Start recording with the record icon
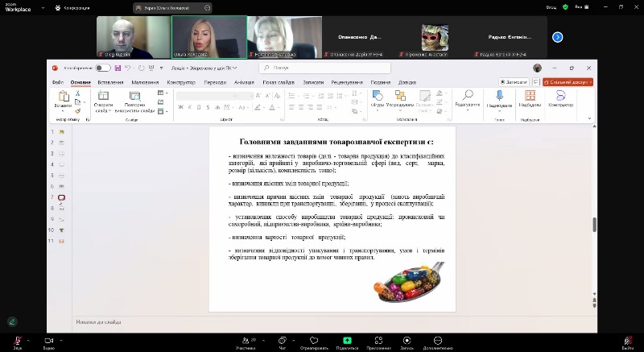This screenshot has width=644, height=352. [x=407, y=339]
